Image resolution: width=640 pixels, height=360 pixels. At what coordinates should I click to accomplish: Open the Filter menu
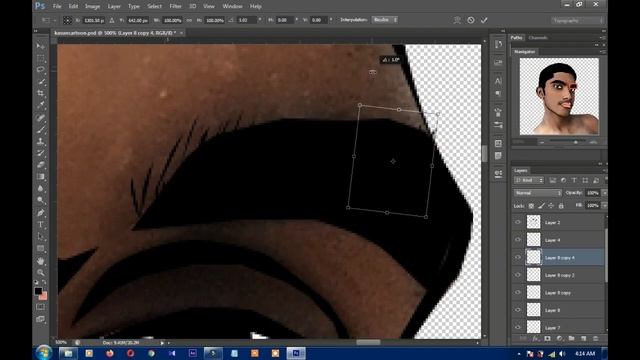[x=176, y=6]
